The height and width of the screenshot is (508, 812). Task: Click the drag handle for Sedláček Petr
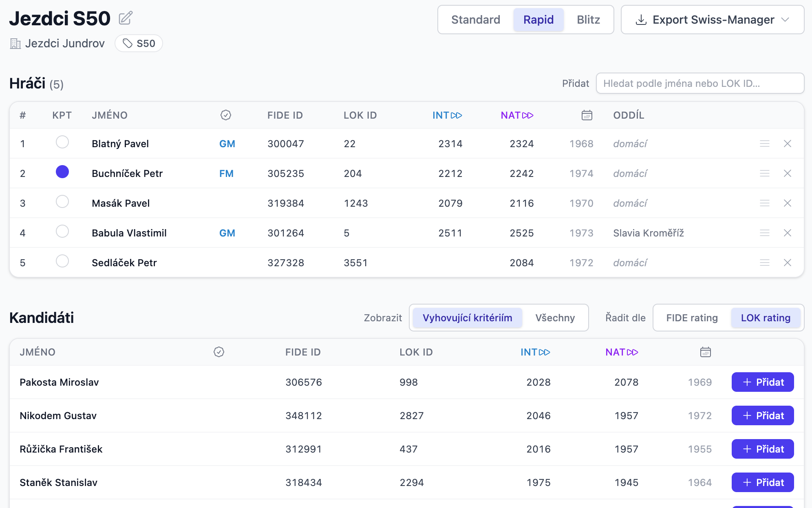[765, 263]
